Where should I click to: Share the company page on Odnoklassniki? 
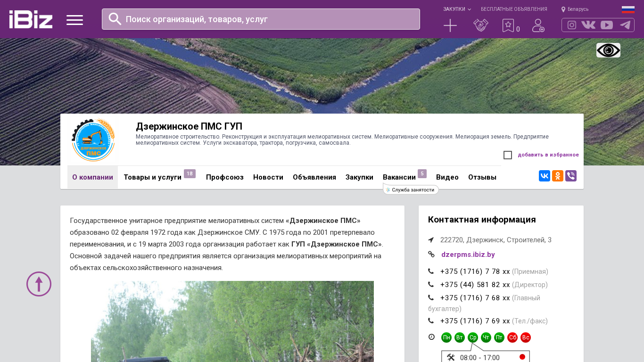click(x=558, y=176)
